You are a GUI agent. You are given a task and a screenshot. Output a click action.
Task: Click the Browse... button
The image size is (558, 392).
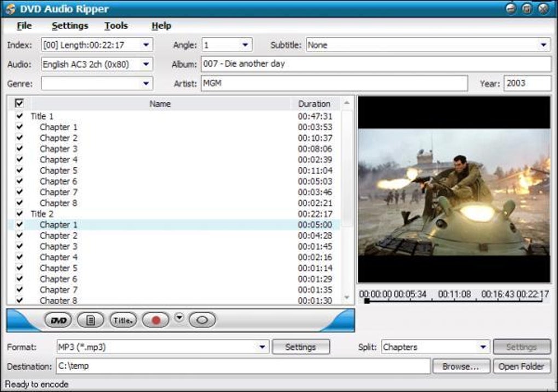(x=461, y=366)
